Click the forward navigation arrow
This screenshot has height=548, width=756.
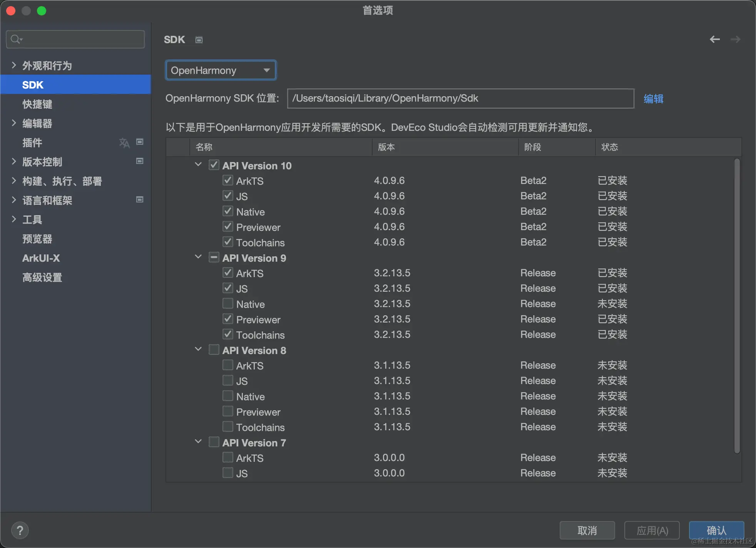click(735, 39)
